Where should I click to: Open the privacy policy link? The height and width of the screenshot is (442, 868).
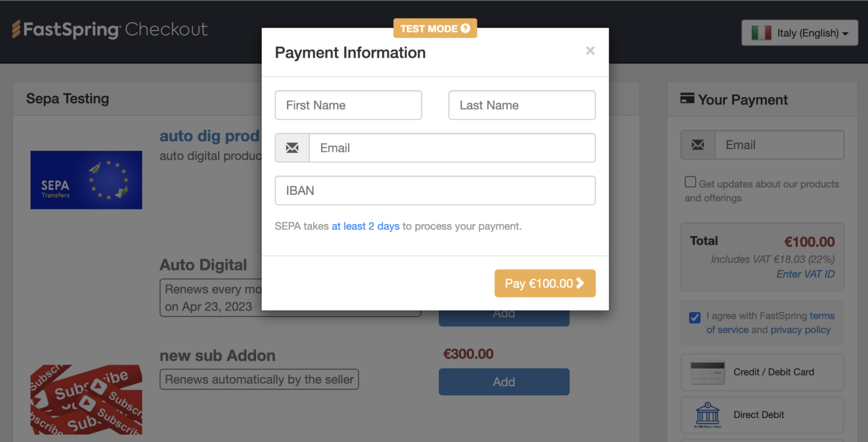pyautogui.click(x=800, y=330)
